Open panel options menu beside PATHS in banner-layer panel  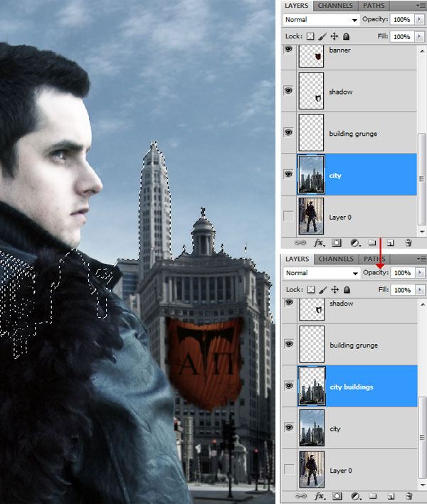click(x=421, y=6)
